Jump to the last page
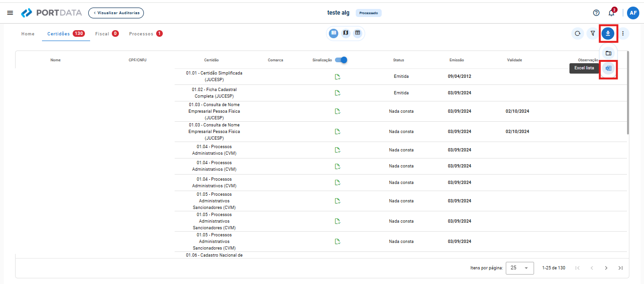Viewport: 644px width, 284px height. [620, 268]
